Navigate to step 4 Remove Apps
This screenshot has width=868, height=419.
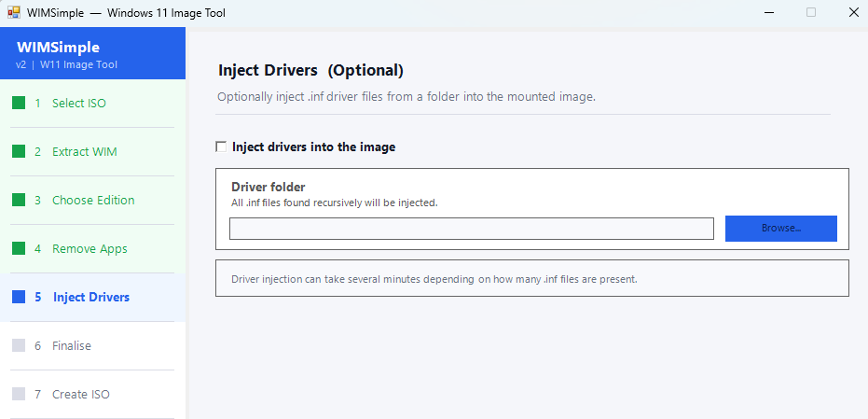90,249
